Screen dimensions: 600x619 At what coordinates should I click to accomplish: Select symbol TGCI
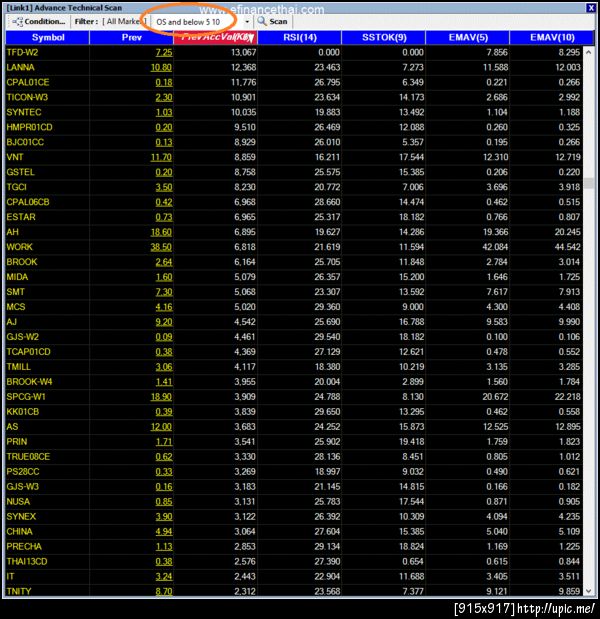click(x=17, y=187)
